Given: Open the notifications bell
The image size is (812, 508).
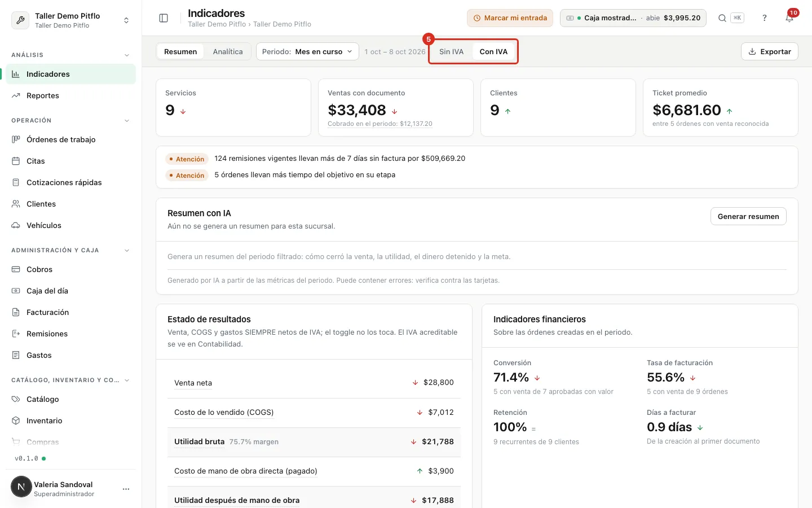Looking at the screenshot, I should (789, 18).
